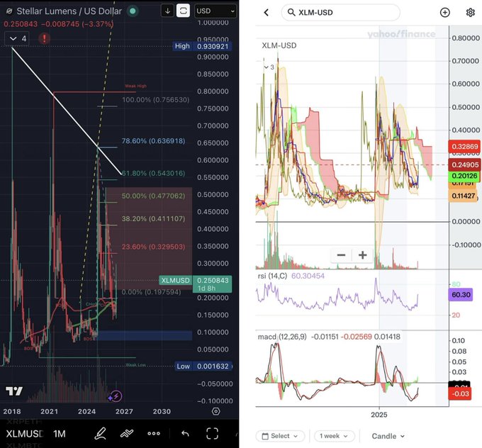This screenshot has height=448, width=482.
Task: Select the XLMUSD symbol label in bottom toolbar
Action: [x=25, y=434]
